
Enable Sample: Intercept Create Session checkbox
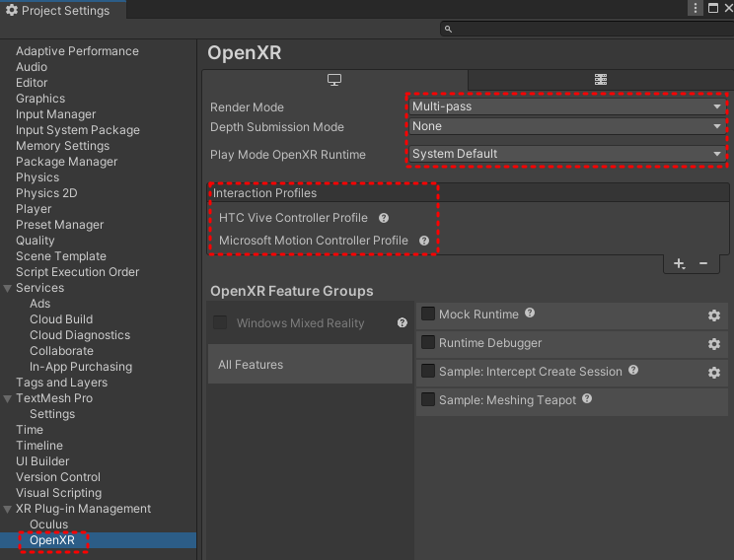pos(428,371)
